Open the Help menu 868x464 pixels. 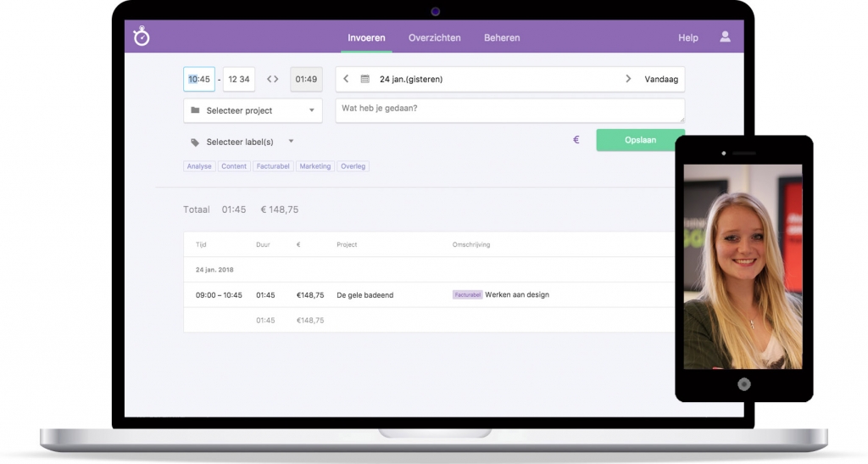coord(688,37)
